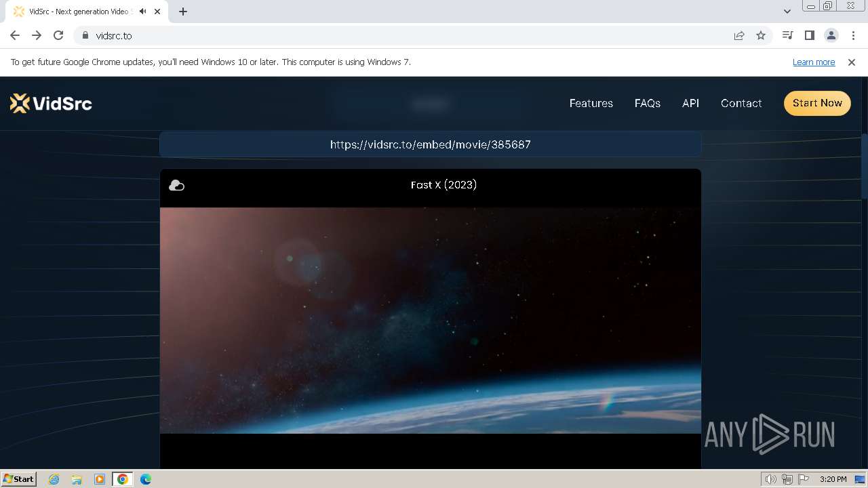Viewport: 868px width, 488px height.
Task: Click the system clock 3:20 PM
Action: (x=833, y=479)
